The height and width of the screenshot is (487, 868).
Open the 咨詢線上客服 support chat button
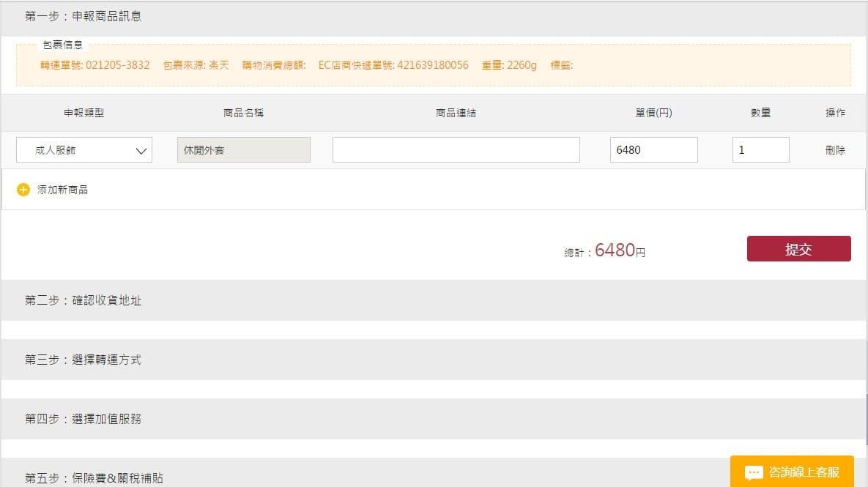point(803,472)
